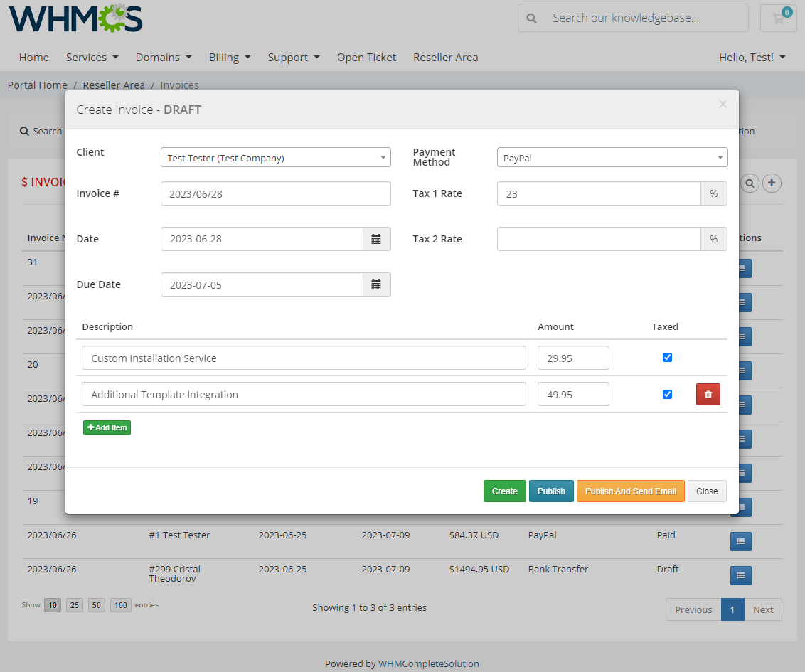Open the Client selection dropdown

tap(275, 157)
